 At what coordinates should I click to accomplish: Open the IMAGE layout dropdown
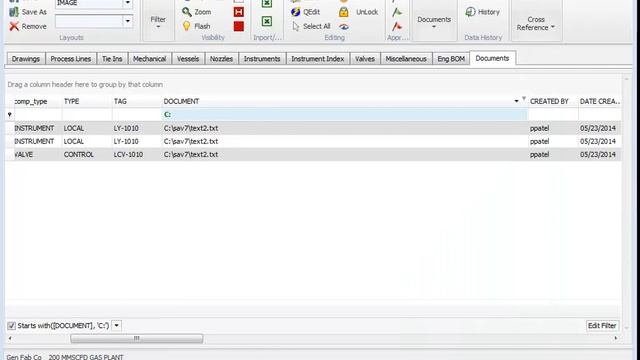pyautogui.click(x=128, y=3)
